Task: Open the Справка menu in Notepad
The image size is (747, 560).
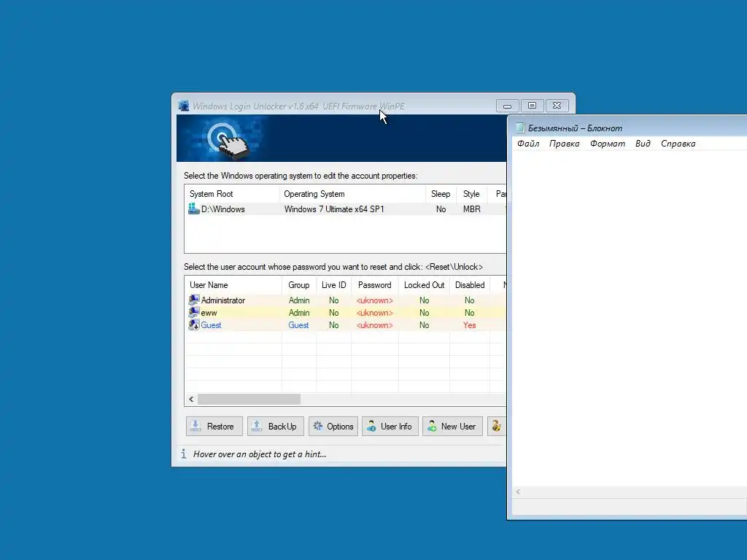Action: (x=678, y=144)
